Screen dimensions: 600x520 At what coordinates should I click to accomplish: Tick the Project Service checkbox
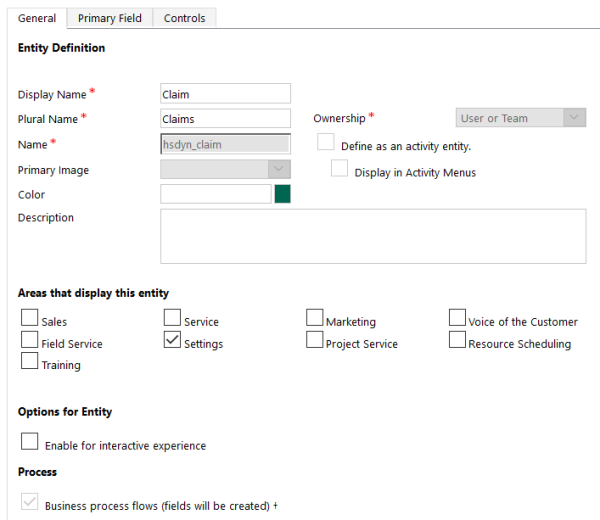point(315,339)
